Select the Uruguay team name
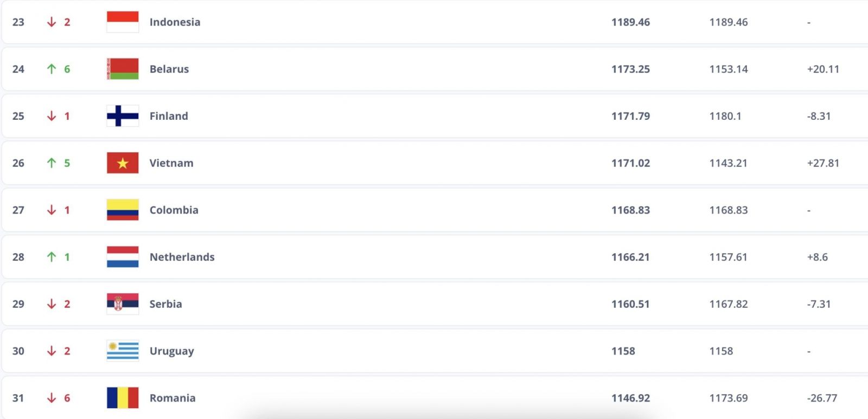The width and height of the screenshot is (868, 419). coord(172,351)
